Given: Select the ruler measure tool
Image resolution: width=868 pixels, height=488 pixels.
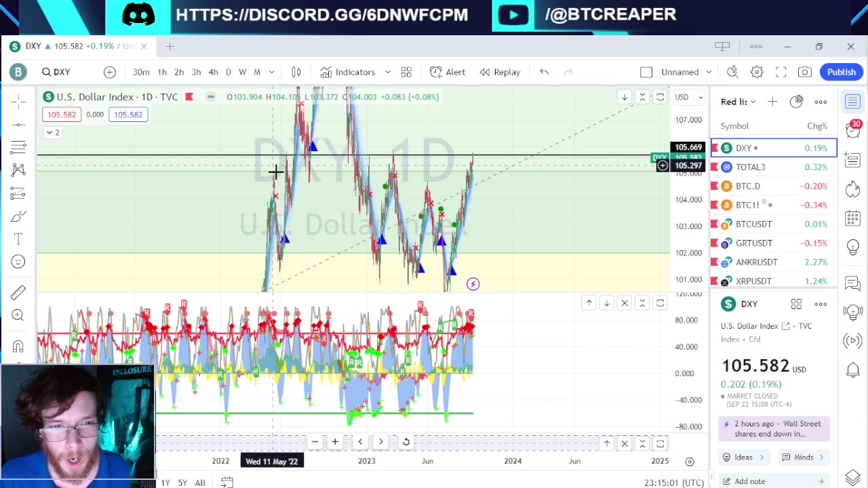Looking at the screenshot, I should click(x=18, y=292).
